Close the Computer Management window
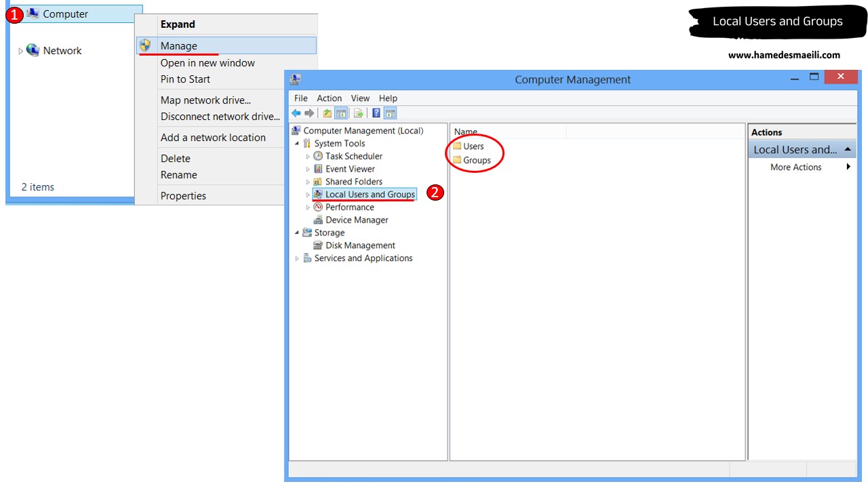 pos(841,77)
